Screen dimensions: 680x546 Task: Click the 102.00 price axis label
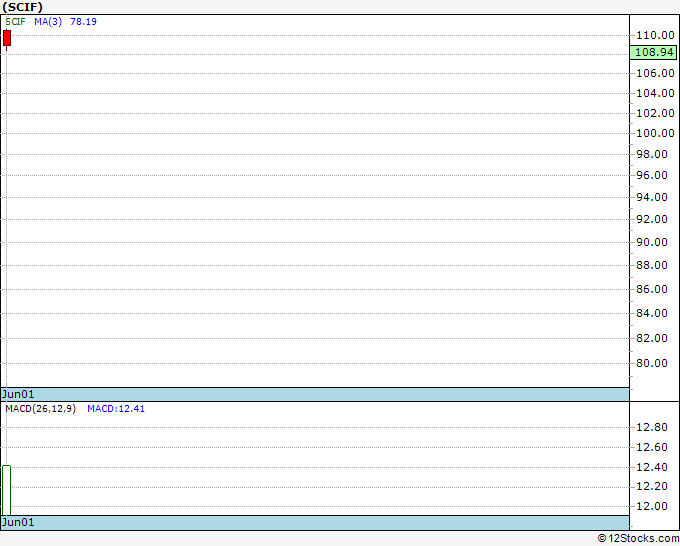tap(655, 113)
